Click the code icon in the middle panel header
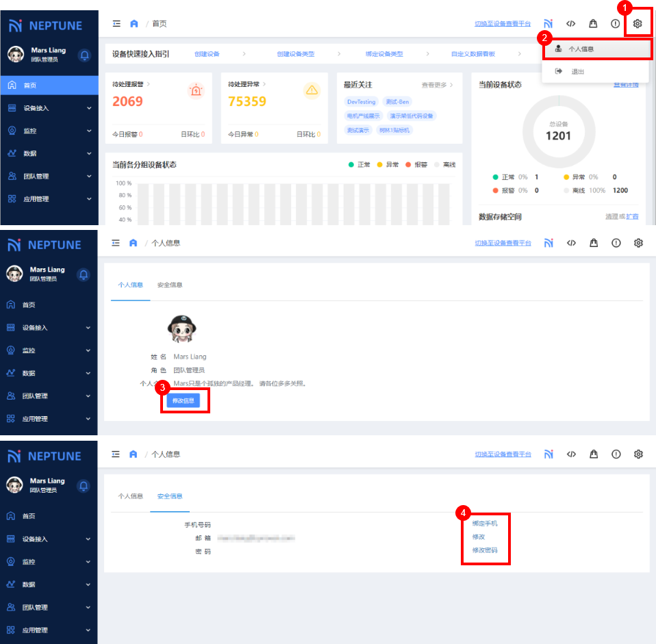 571,243
